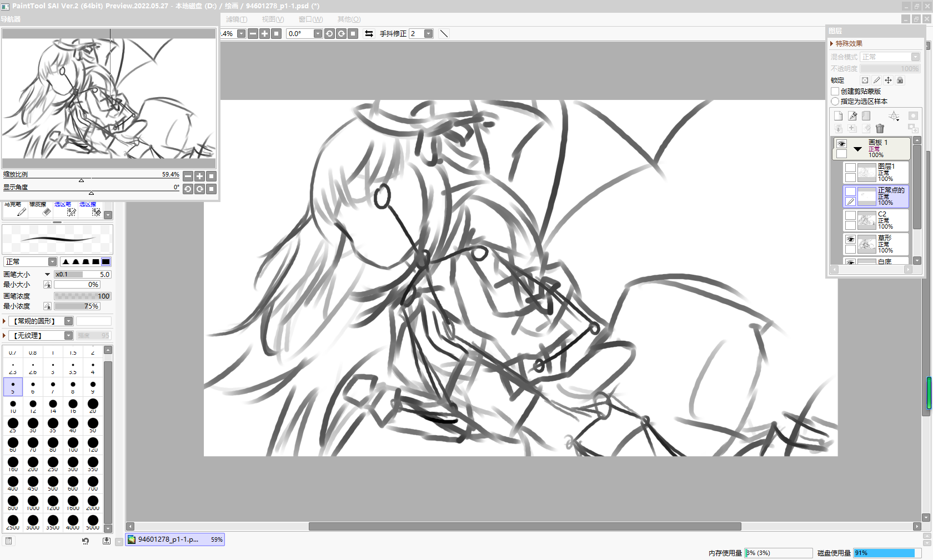
Task: Expand the 特殊效果 section
Action: (x=832, y=44)
